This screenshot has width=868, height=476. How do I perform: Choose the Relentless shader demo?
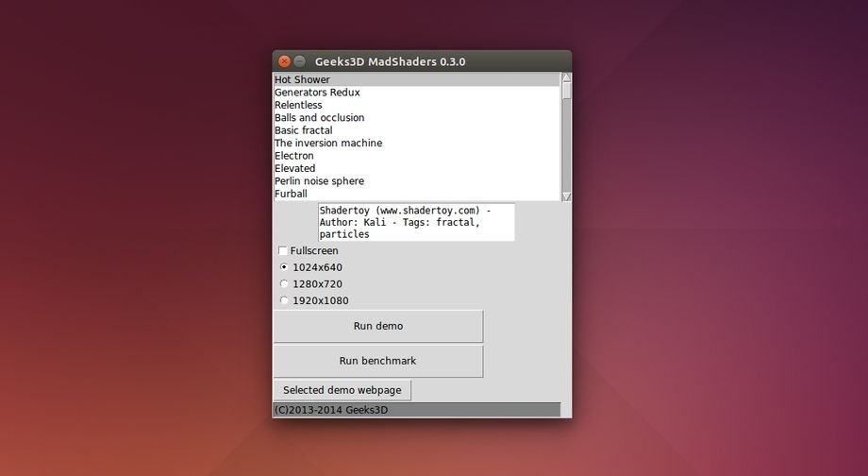point(298,105)
